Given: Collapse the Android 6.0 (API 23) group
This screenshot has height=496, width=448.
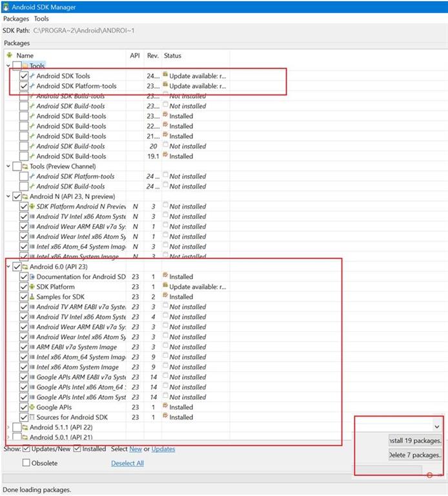Looking at the screenshot, I should coord(8,267).
